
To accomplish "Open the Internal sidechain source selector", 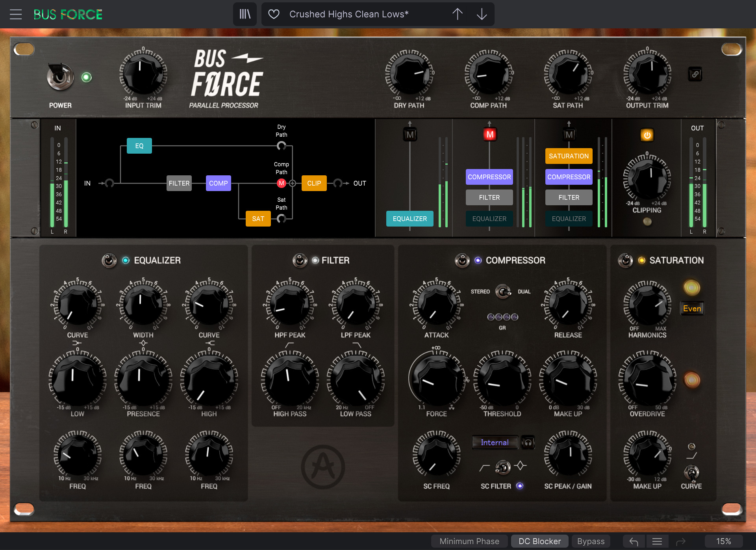I will pyautogui.click(x=495, y=442).
